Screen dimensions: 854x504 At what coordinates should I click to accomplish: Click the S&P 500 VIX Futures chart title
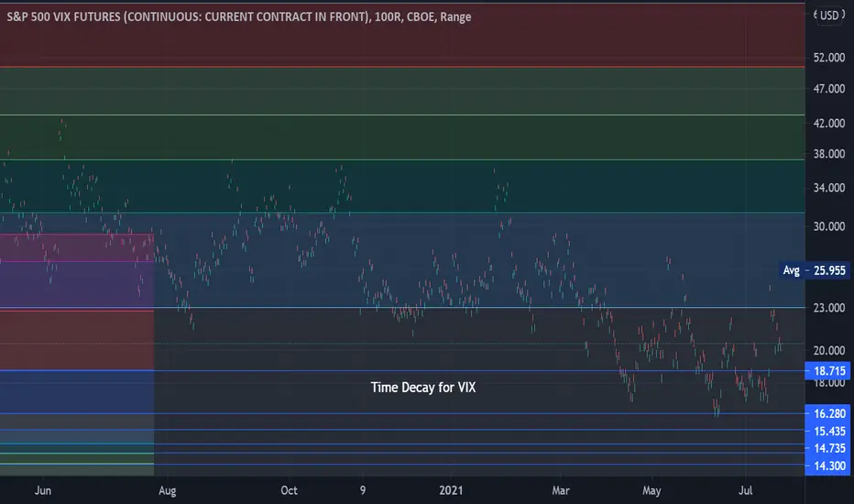(x=239, y=16)
